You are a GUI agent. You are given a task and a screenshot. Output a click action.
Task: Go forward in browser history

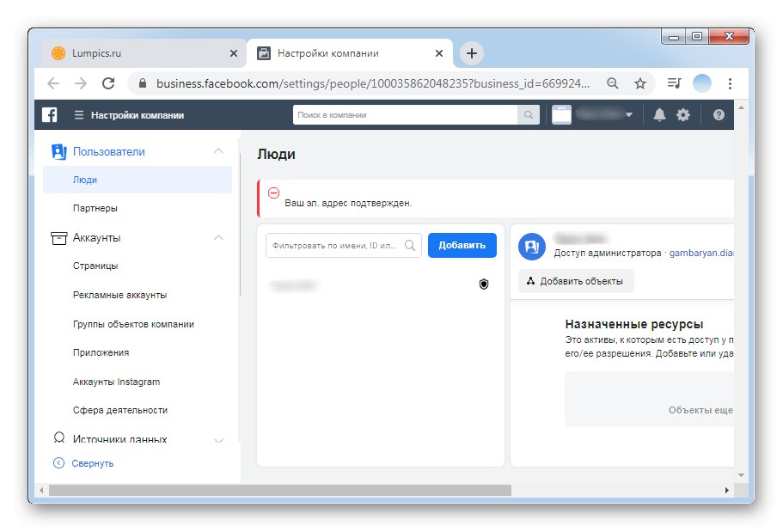tap(81, 83)
